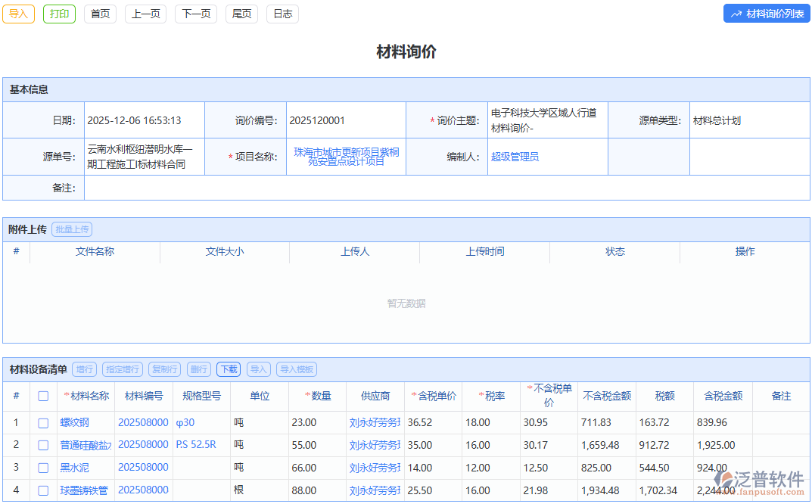Click the 备注 remarks input field
This screenshot has height=504, width=812.
[303, 188]
